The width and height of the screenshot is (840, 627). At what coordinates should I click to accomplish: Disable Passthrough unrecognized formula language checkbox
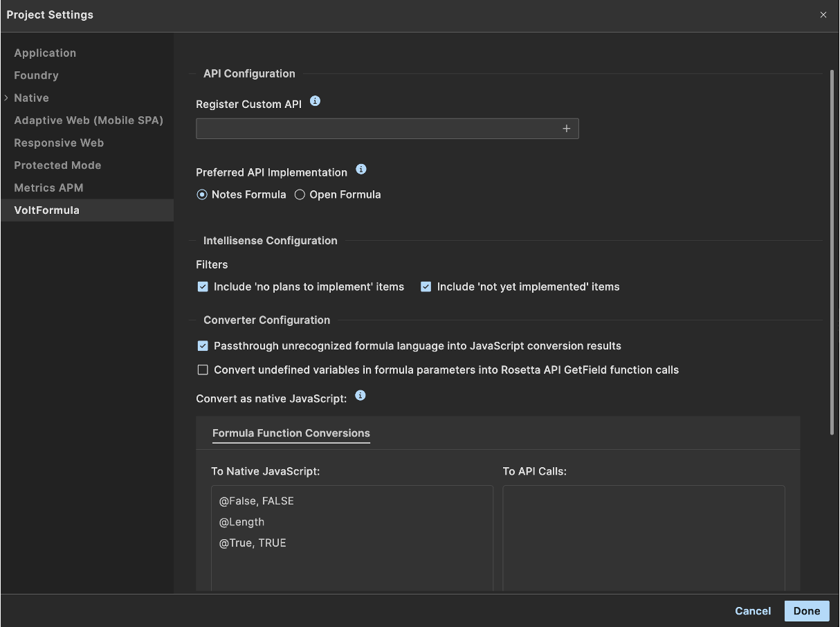203,346
